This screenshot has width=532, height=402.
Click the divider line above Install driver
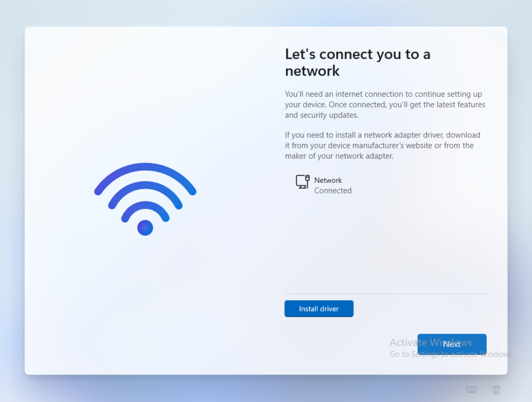pos(385,294)
